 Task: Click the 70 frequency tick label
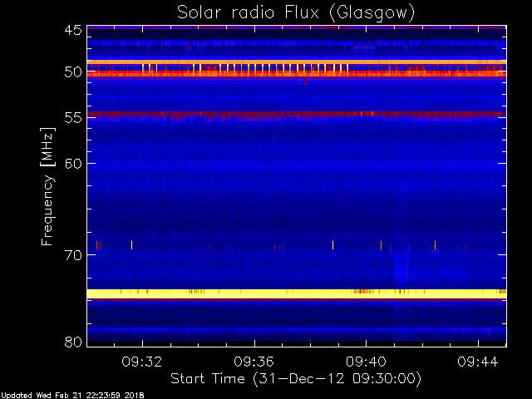[73, 255]
